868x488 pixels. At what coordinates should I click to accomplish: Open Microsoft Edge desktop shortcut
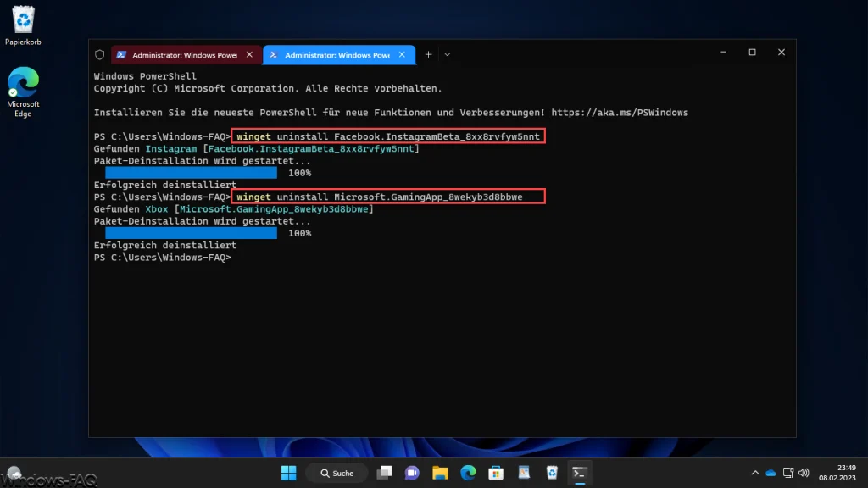coord(23,91)
